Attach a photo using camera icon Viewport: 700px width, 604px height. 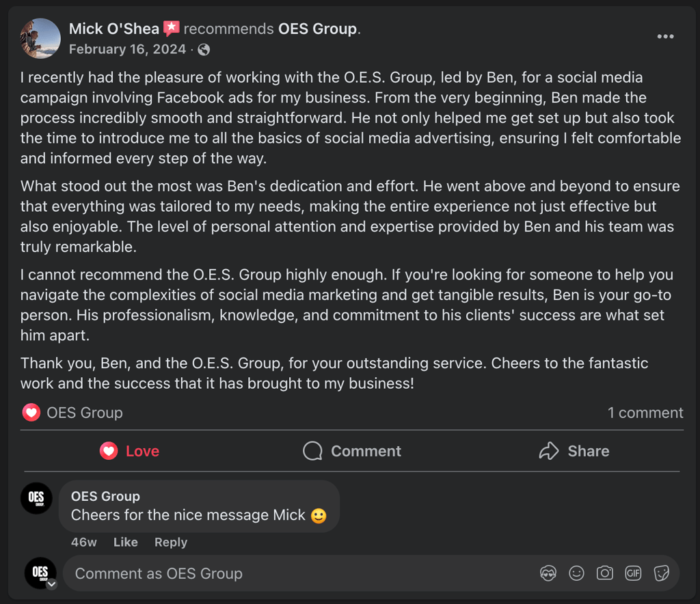(605, 573)
